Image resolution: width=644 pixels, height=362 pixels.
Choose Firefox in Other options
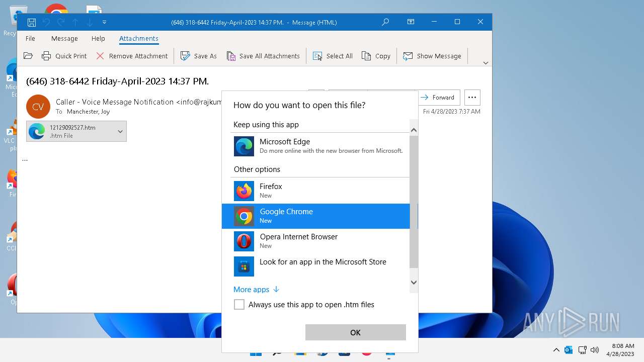point(316,191)
